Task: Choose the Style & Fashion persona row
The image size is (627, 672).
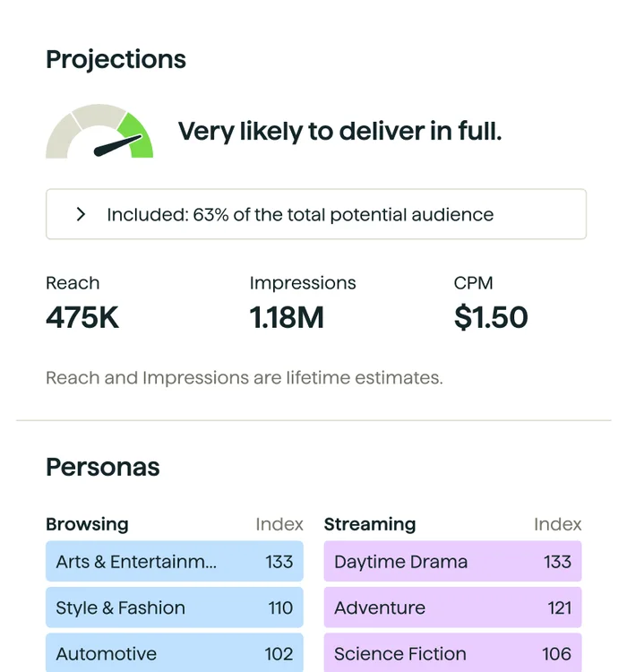Action: [175, 607]
